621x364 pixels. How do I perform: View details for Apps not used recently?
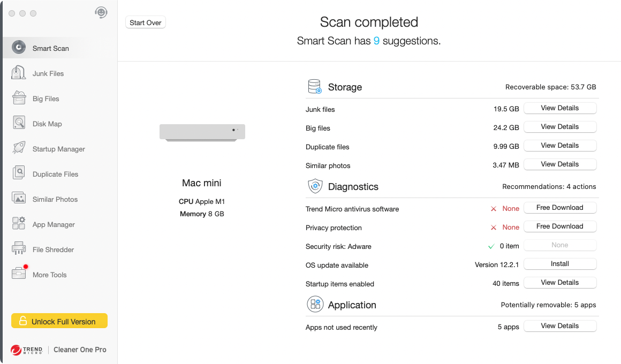click(559, 326)
